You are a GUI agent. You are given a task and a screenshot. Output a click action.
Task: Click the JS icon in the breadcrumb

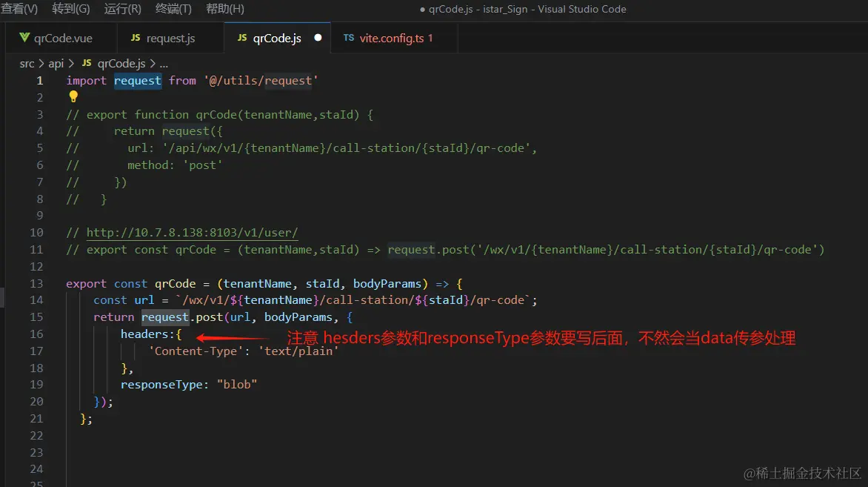pyautogui.click(x=87, y=63)
